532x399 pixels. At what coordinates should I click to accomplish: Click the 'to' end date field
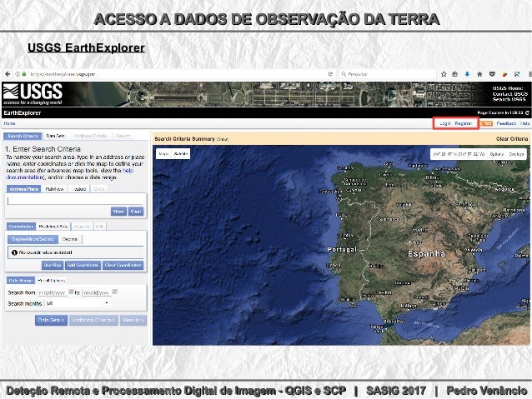point(97,292)
